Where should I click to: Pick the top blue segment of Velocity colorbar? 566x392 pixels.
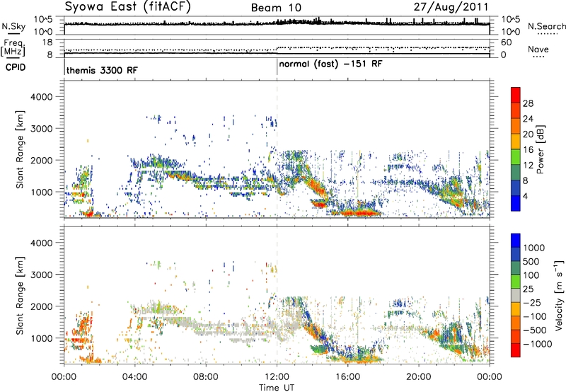click(x=516, y=241)
